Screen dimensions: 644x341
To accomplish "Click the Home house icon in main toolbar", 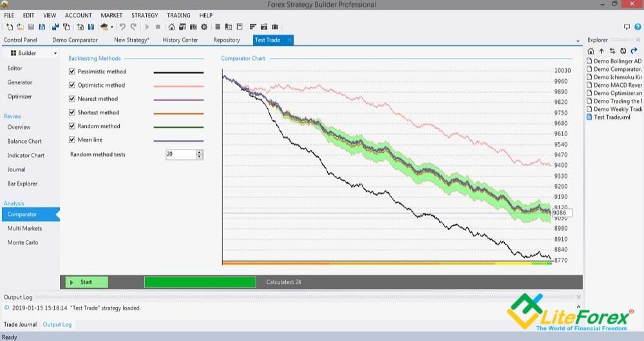I will 171,26.
